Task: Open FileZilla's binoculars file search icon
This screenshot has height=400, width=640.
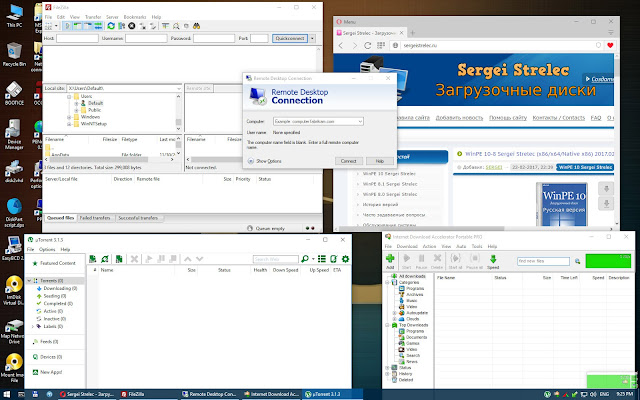Action: pos(196,26)
